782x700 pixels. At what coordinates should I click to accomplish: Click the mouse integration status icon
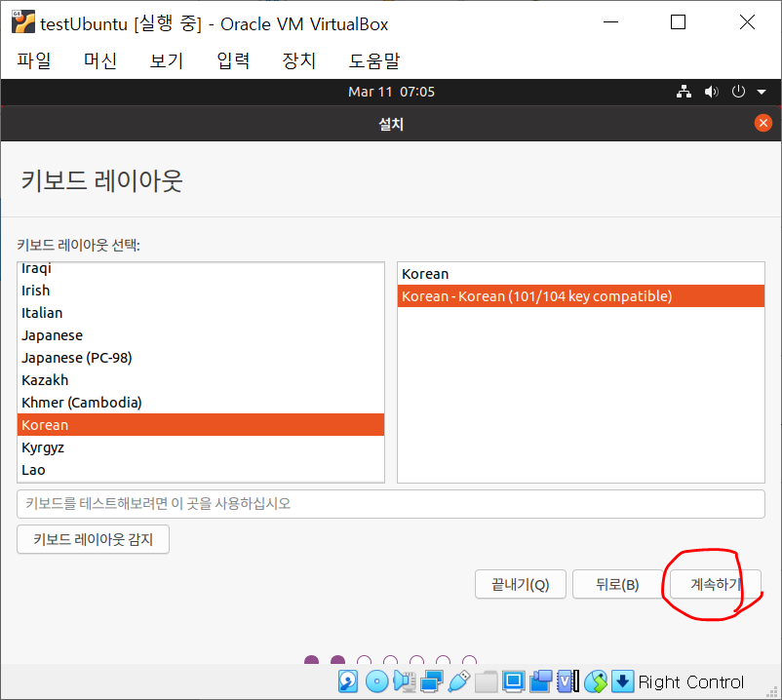[596, 681]
